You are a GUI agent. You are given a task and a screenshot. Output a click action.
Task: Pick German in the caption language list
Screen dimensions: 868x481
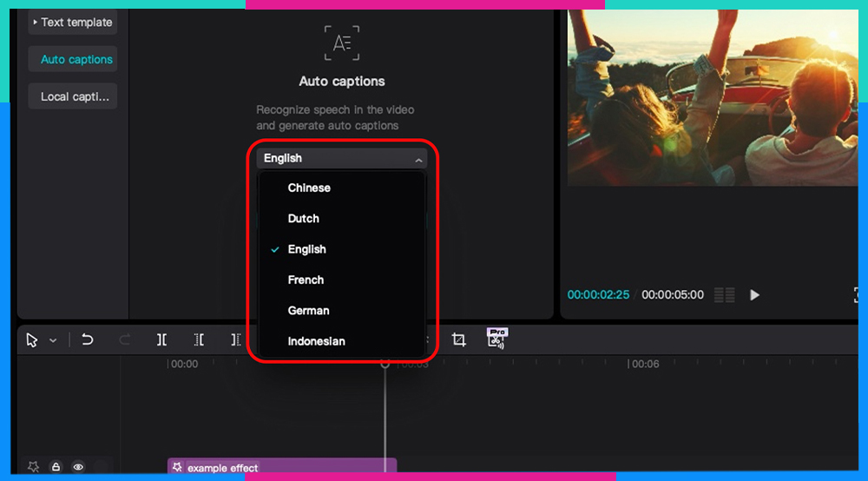coord(308,310)
